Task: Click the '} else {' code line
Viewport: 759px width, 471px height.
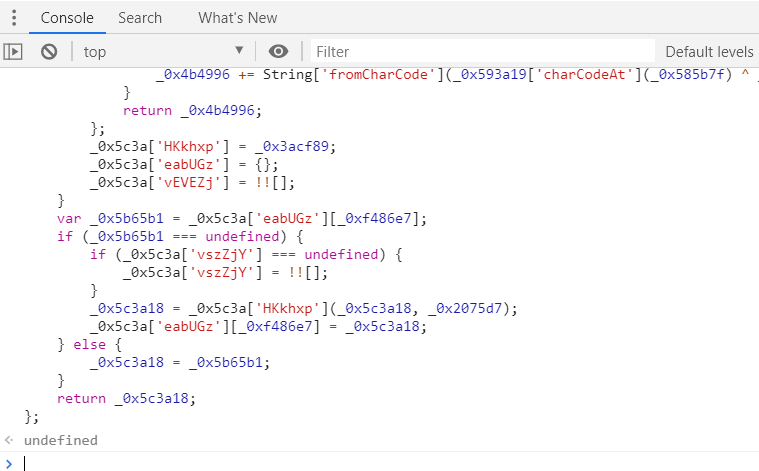Action: [87, 344]
